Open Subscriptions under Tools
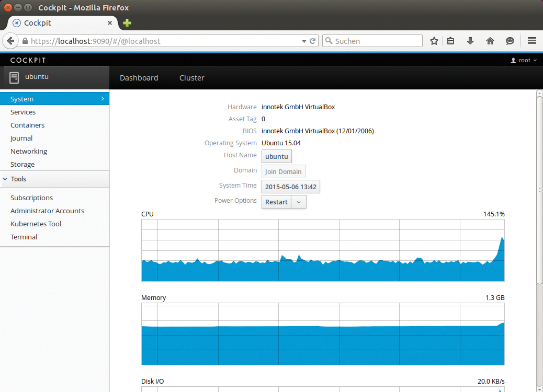This screenshot has height=392, width=543. (55, 198)
